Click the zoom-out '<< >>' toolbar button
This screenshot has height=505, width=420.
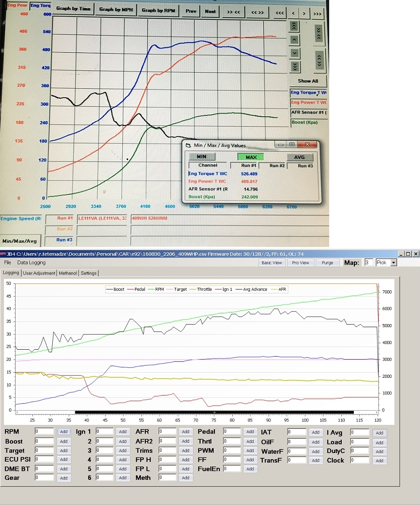(x=257, y=12)
